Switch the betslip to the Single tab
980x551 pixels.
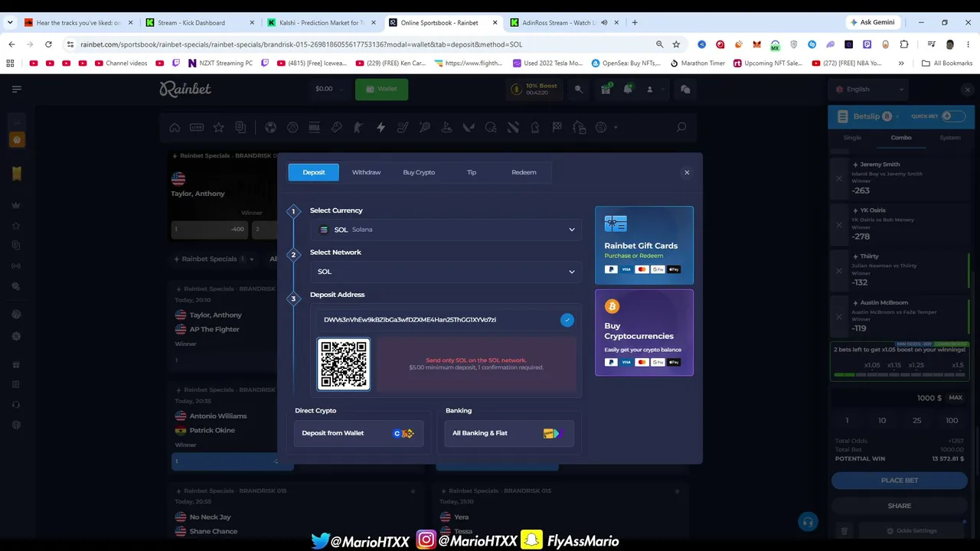tap(852, 138)
